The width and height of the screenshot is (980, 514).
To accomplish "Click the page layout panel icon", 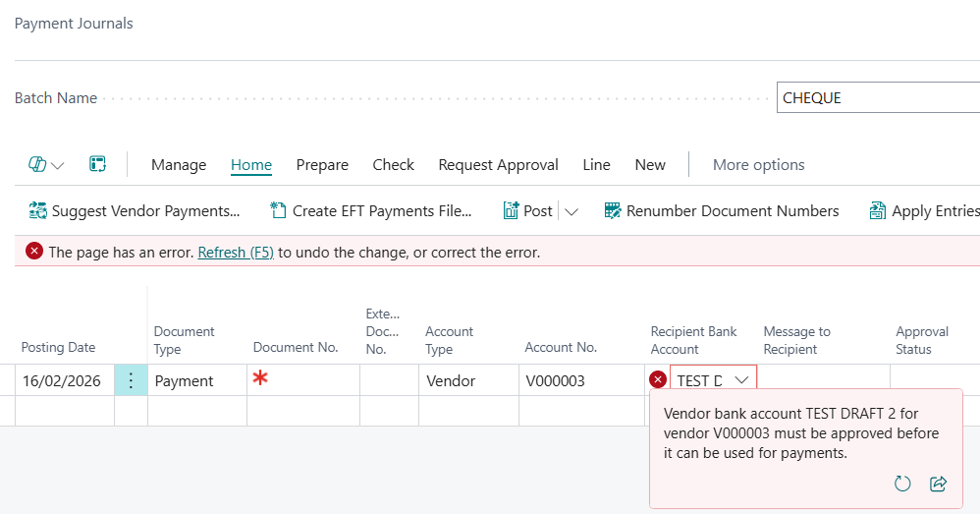I will click(x=97, y=164).
